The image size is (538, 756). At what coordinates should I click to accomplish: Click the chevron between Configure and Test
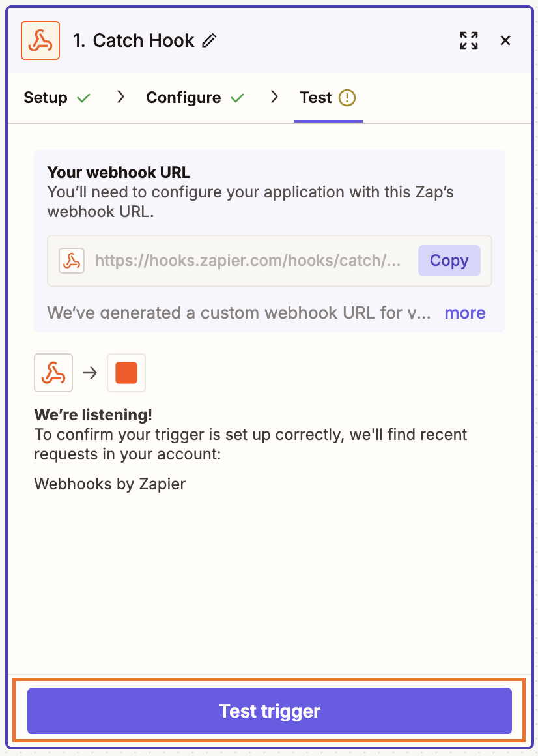(274, 97)
